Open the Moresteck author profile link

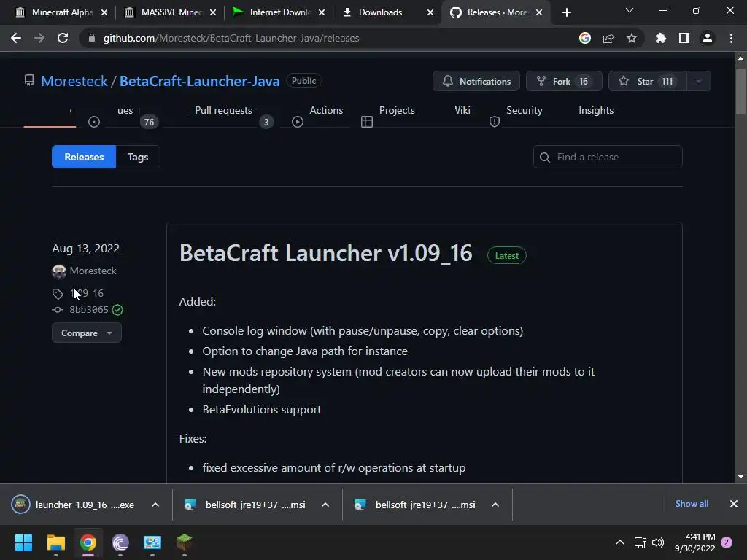[93, 271]
